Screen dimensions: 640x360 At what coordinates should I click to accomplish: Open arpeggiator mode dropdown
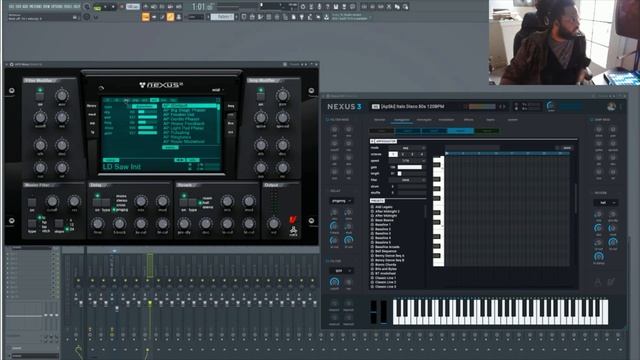click(x=407, y=148)
